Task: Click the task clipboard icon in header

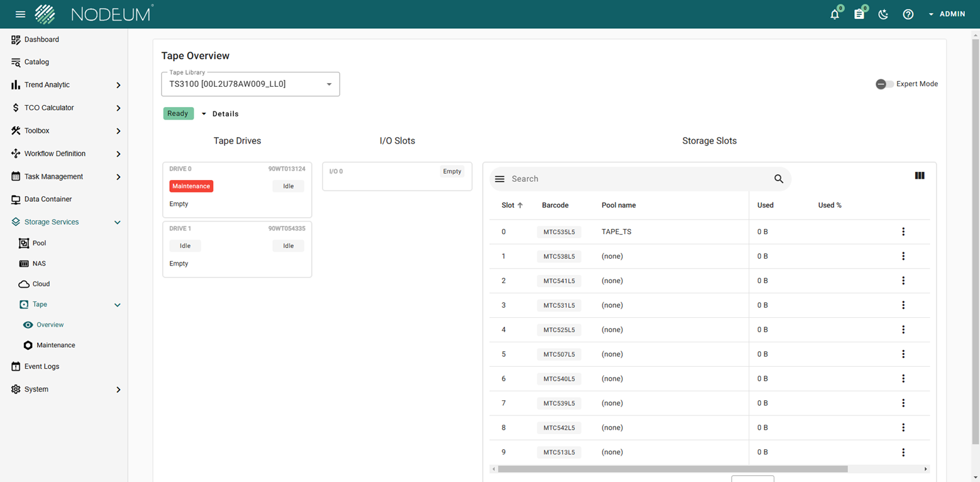Action: 859,14
